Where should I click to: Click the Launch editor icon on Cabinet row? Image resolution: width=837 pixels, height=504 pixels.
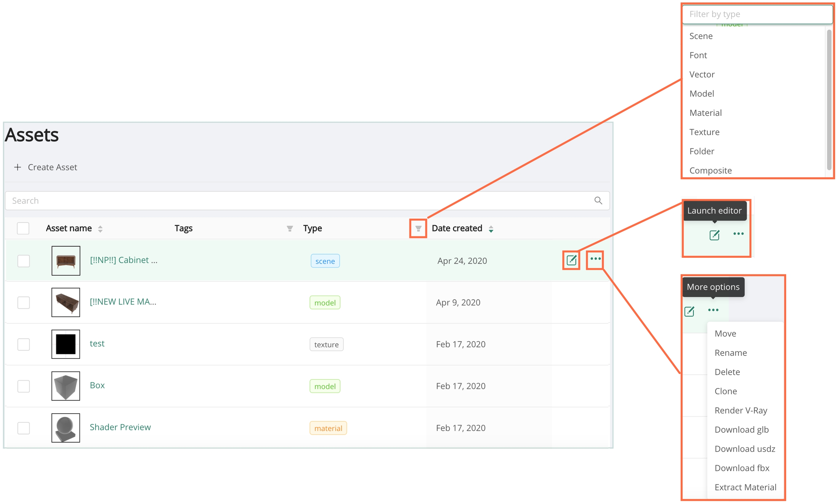(571, 260)
